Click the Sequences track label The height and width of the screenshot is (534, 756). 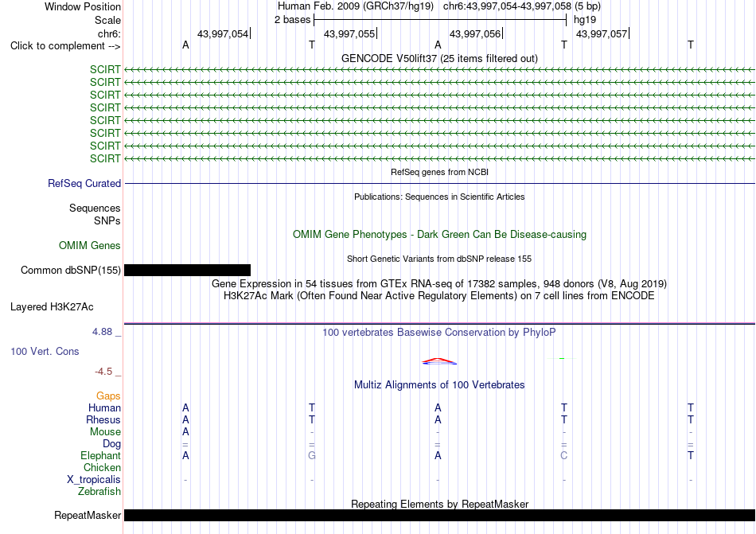click(x=95, y=209)
